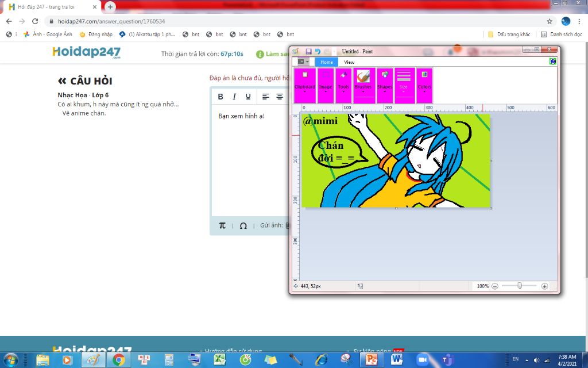The height and width of the screenshot is (368, 588).
Task: Click the Paint zoom slider handle
Action: [519, 286]
